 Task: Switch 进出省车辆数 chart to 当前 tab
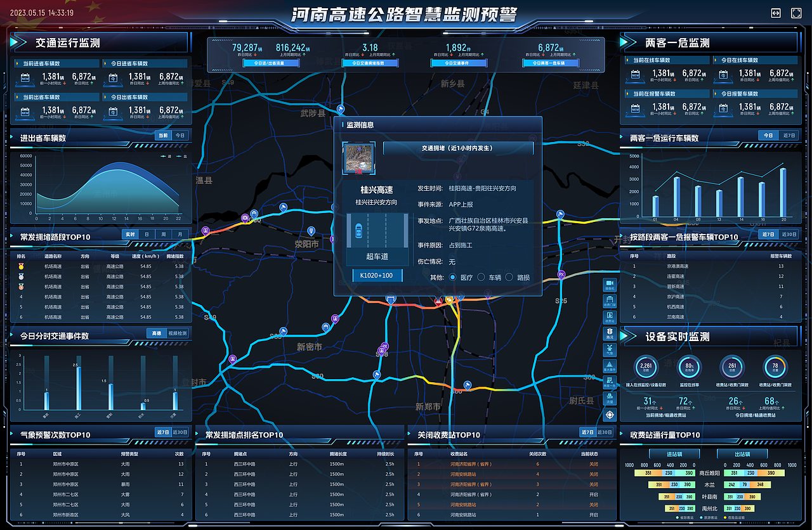coord(163,135)
